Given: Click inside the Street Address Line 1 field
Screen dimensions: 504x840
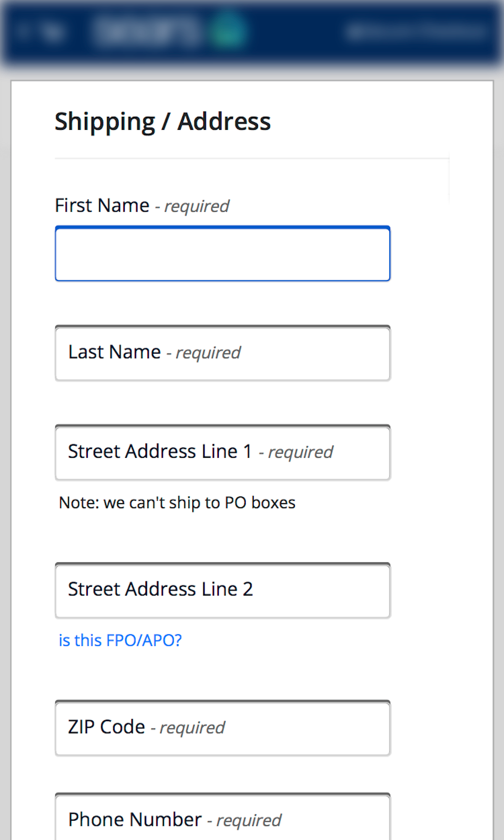Looking at the screenshot, I should pyautogui.click(x=222, y=452).
